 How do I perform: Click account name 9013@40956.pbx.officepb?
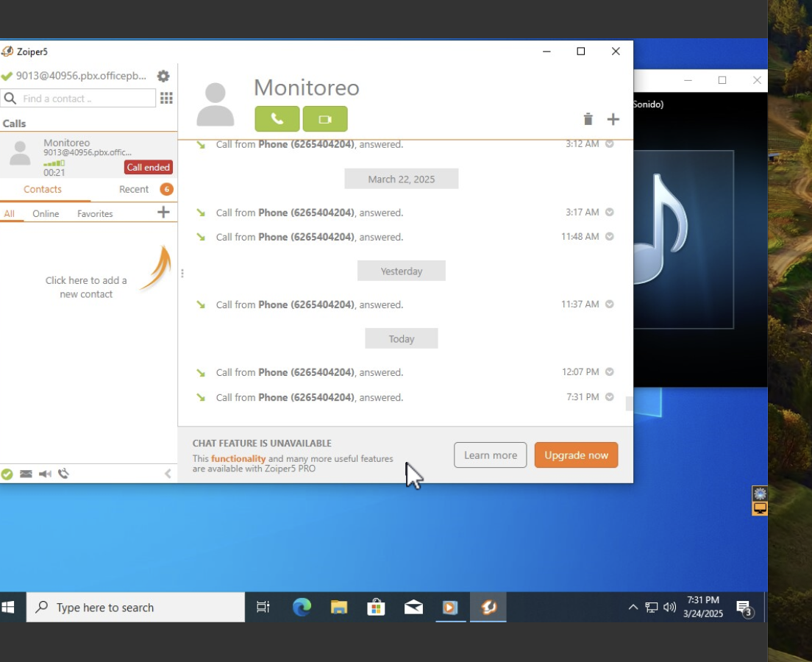[x=81, y=76]
